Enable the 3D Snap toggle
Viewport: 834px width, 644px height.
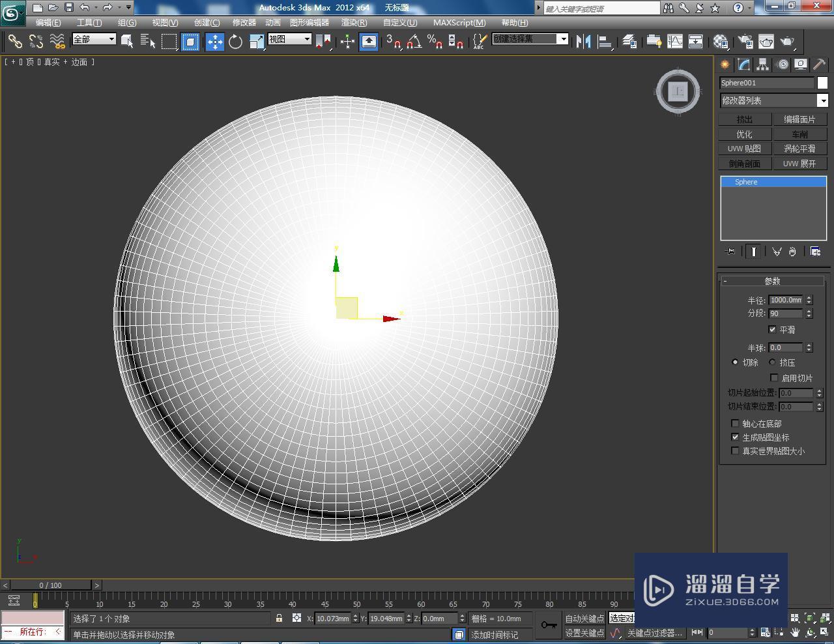390,41
